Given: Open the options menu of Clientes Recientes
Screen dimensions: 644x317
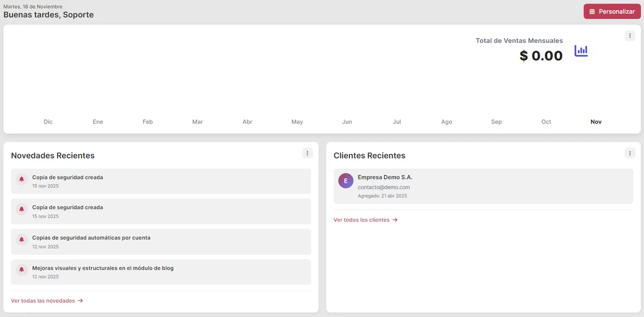Looking at the screenshot, I should (x=630, y=153).
